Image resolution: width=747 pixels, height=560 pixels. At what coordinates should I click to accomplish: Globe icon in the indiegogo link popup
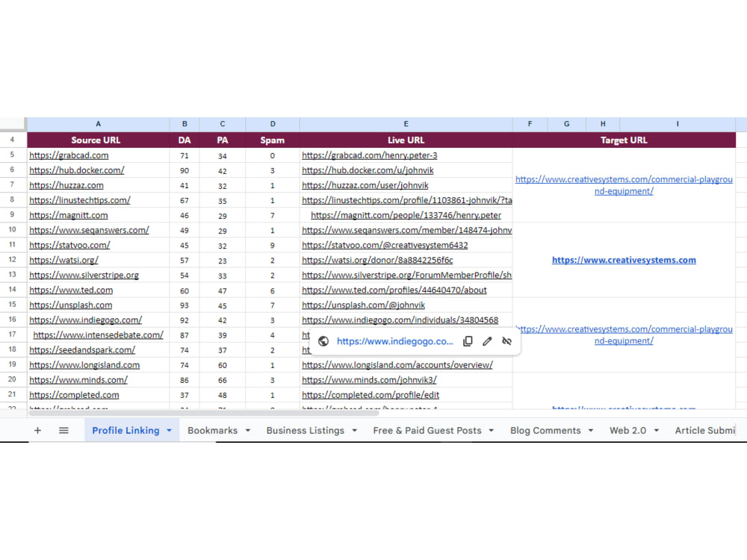click(323, 341)
